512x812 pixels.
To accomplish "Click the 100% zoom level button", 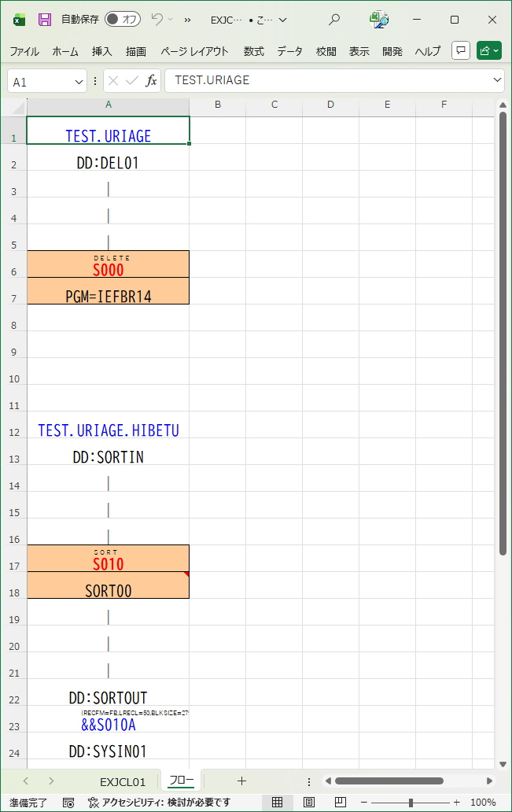I will pyautogui.click(x=482, y=803).
